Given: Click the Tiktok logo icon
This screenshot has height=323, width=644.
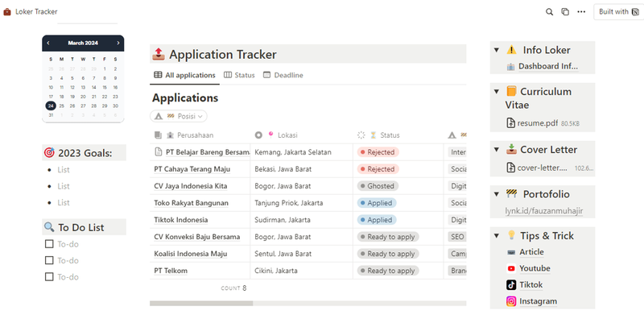Looking at the screenshot, I should [511, 285].
